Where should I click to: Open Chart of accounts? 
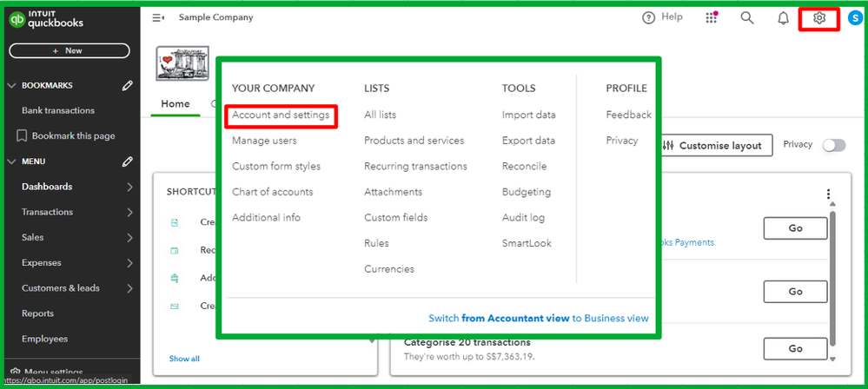tap(272, 192)
